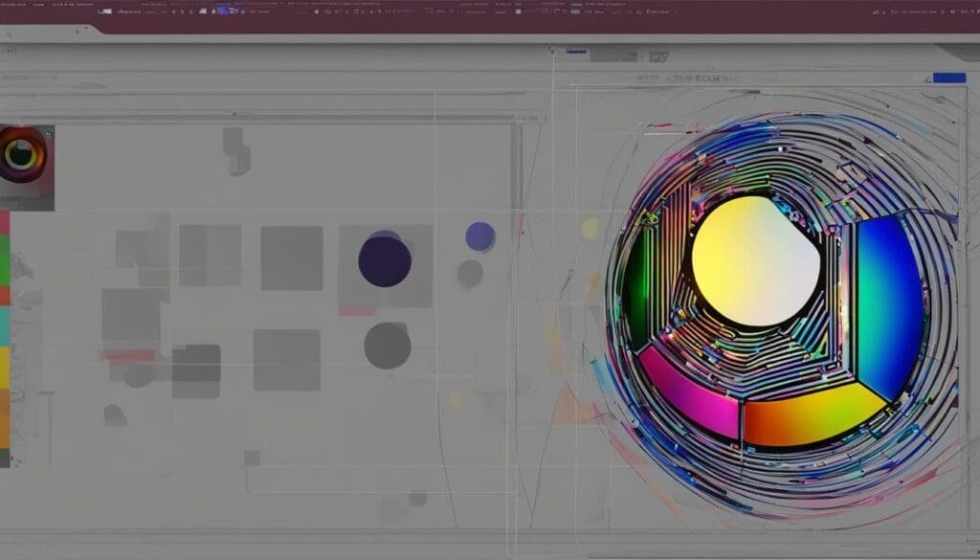
Task: Click the color wheel thumbnail in the top-left panel
Action: (23, 154)
